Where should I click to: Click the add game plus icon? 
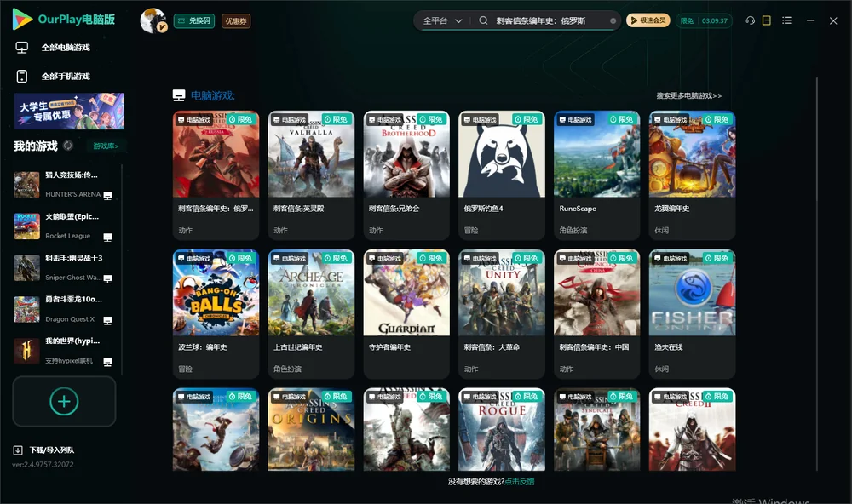pos(64,401)
